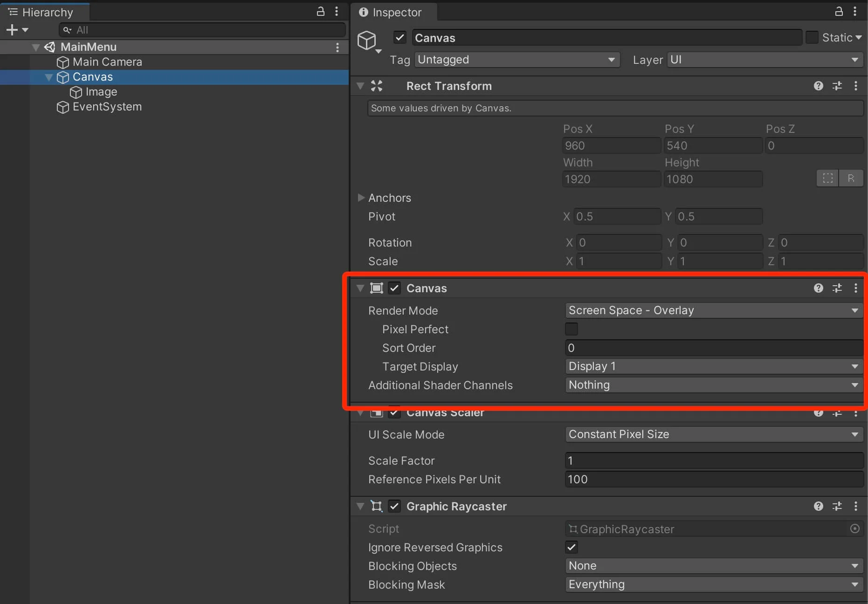Focus the Hierarchy search field

(x=202, y=30)
